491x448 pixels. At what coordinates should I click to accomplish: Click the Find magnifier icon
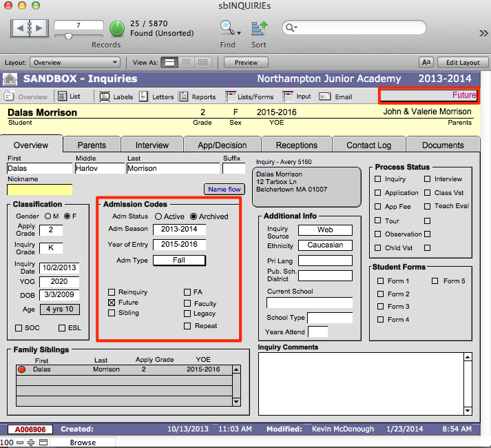(x=227, y=28)
